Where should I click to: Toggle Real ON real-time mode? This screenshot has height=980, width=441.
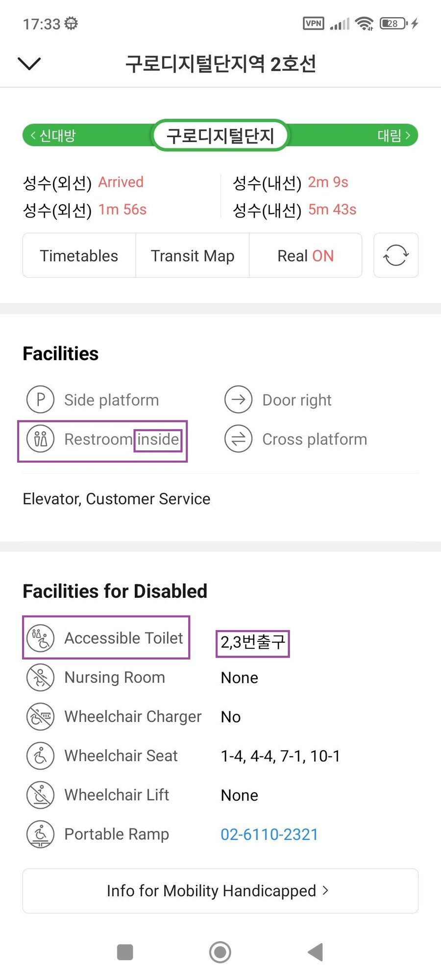coord(306,255)
